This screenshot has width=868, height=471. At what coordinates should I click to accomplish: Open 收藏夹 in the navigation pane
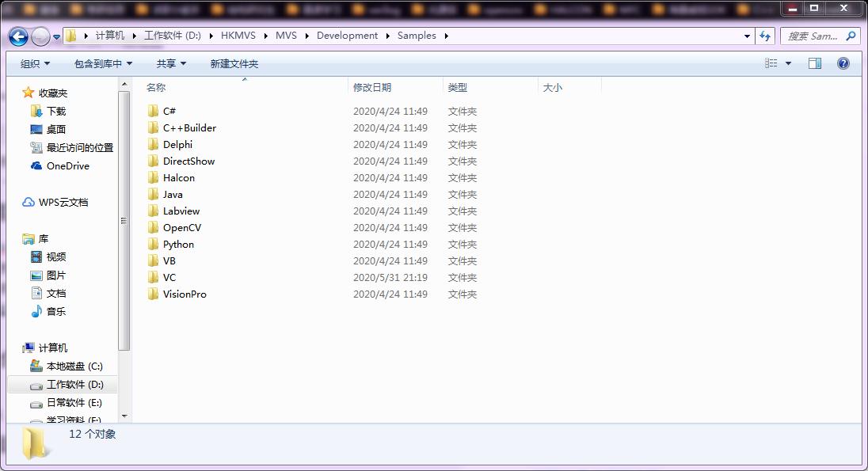(x=45, y=93)
